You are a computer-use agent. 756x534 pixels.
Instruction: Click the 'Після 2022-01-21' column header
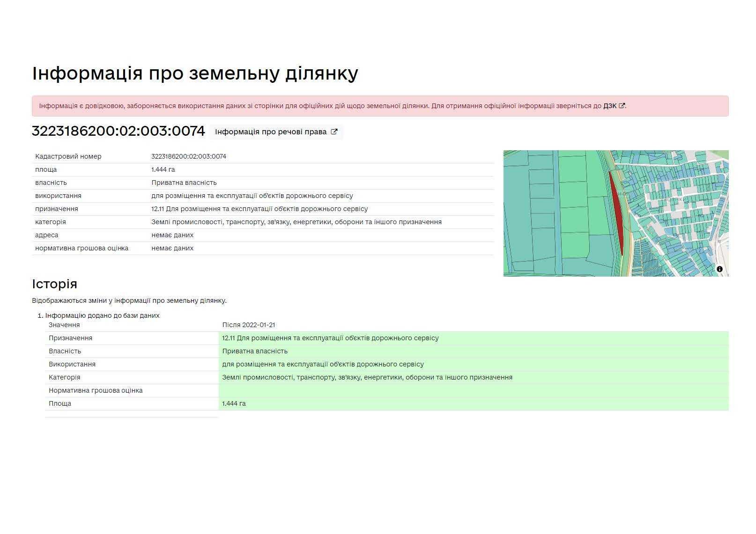[249, 325]
